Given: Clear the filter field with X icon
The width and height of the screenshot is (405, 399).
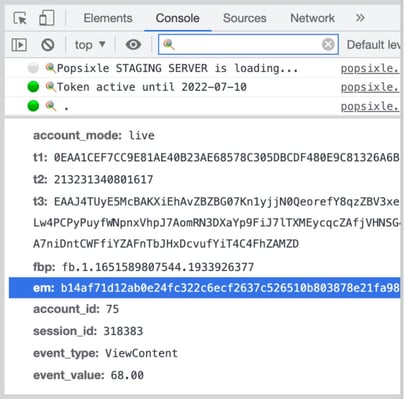Looking at the screenshot, I should pyautogui.click(x=328, y=44).
